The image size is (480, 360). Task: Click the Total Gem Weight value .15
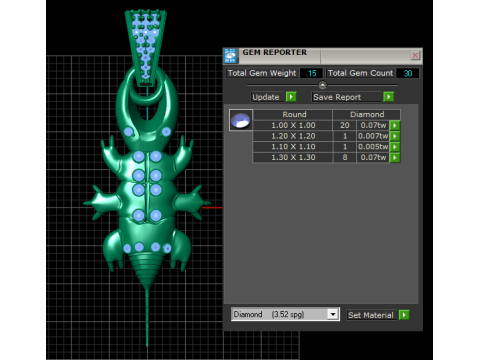(311, 73)
